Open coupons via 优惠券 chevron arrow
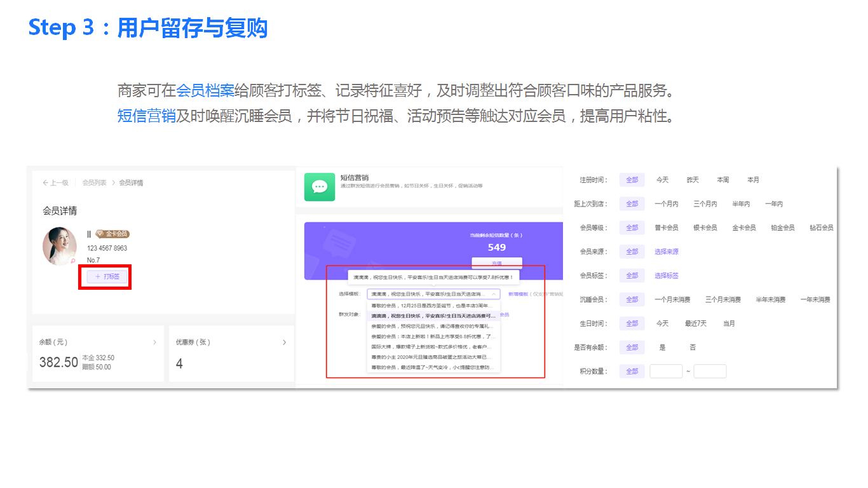Image resolution: width=868 pixels, height=488 pixels. (x=284, y=342)
